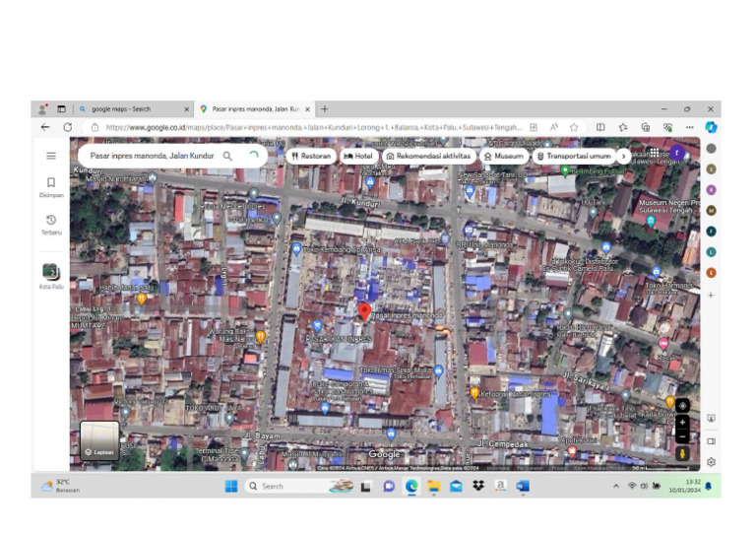Filter map by Museum
Screen dimensions: 756x535
tap(503, 156)
